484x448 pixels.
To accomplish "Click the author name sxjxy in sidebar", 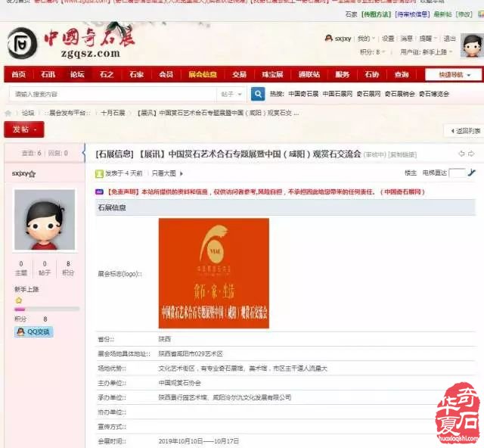I will 20,173.
